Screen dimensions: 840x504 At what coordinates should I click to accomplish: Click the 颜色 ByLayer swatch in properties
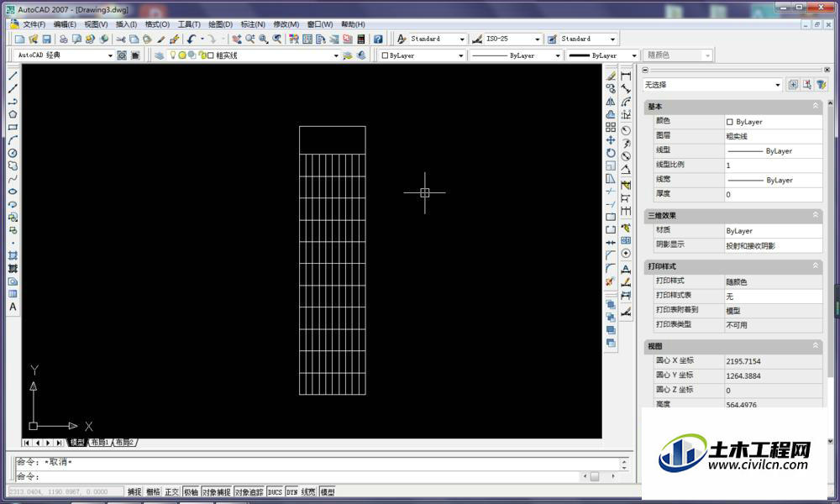click(729, 122)
